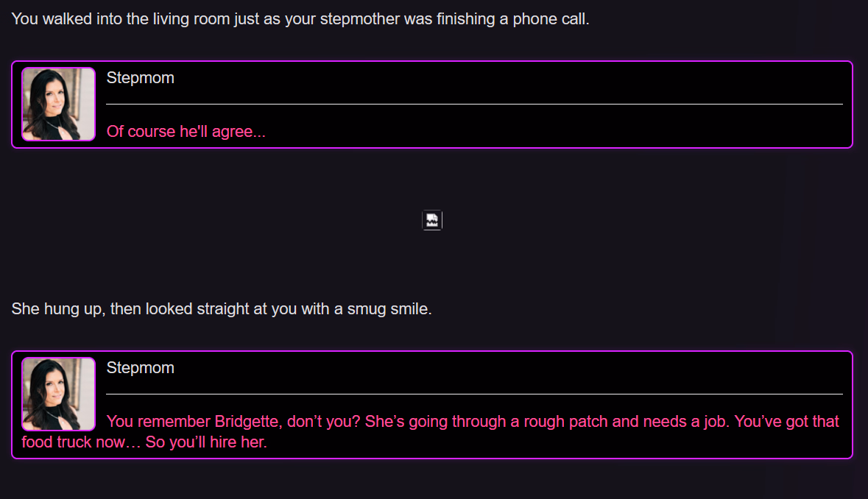Image resolution: width=868 pixels, height=499 pixels.
Task: Click the "She hung up" narration line
Action: pos(222,308)
